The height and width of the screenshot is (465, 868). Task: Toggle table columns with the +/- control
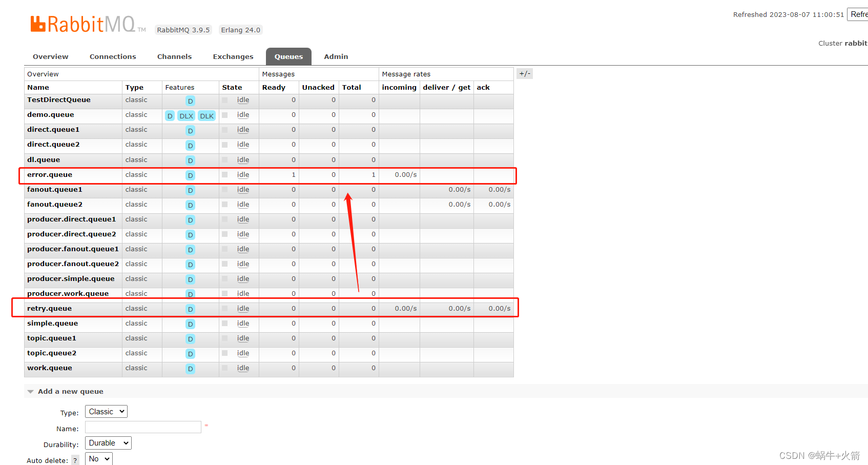(525, 74)
